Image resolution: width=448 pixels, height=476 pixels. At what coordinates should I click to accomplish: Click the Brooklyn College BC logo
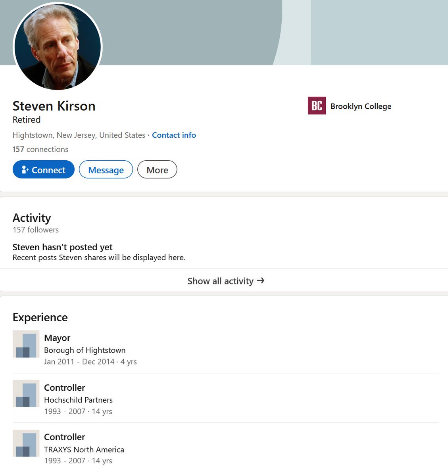[x=317, y=106]
